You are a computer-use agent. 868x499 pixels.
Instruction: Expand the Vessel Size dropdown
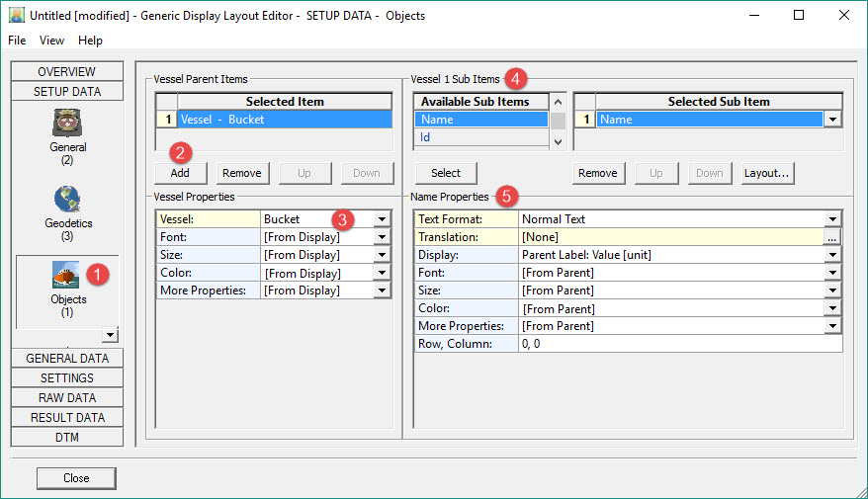coord(382,255)
